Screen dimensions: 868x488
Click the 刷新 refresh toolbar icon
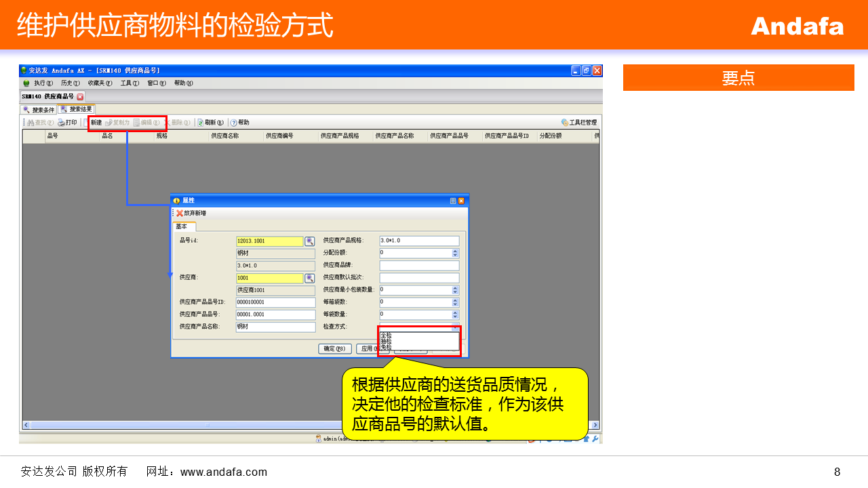[x=200, y=123]
